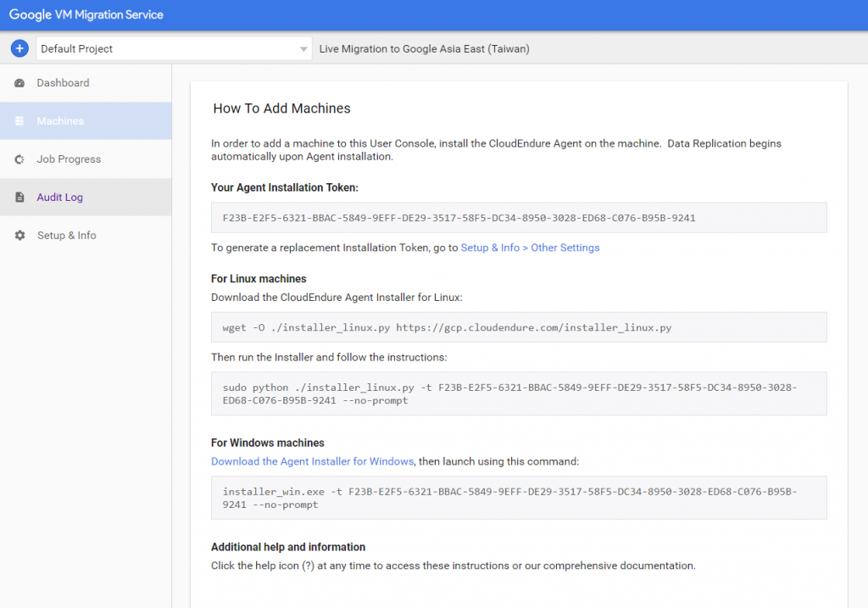This screenshot has width=868, height=608.
Task: Navigate to Setup & Info section
Action: tap(66, 236)
